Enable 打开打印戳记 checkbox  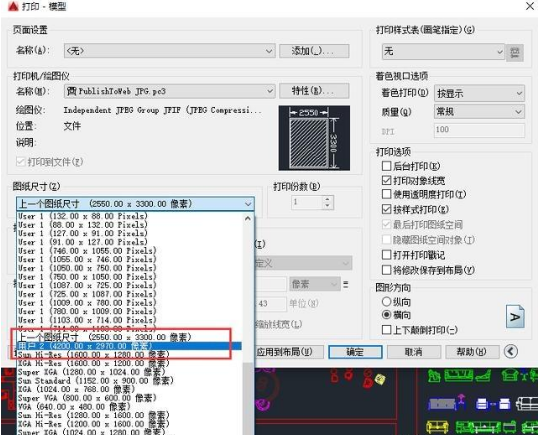click(386, 255)
